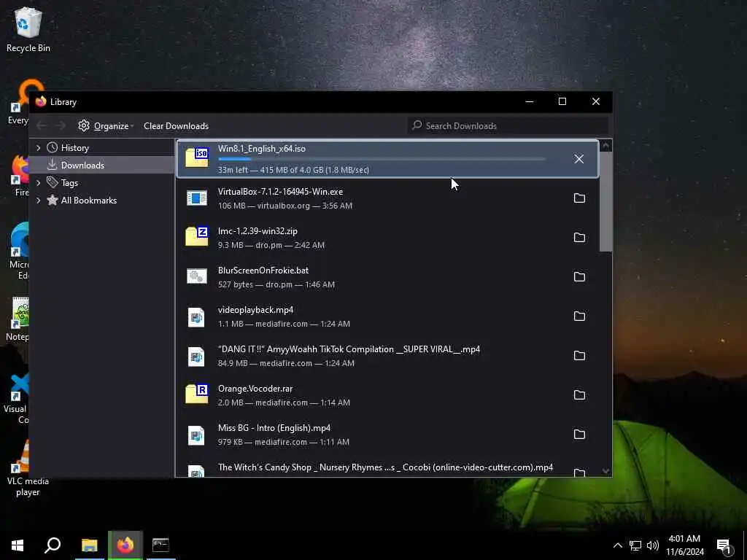Show Miss BG Intro mp4 in folder
Screen dimensions: 747x560
[x=578, y=435]
